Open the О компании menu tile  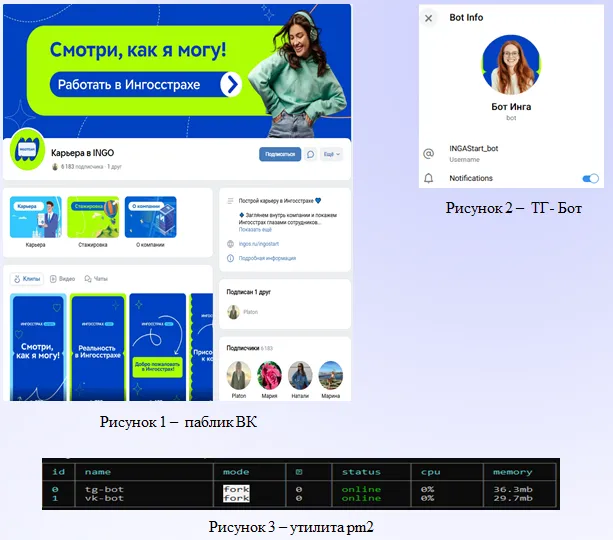click(x=148, y=218)
